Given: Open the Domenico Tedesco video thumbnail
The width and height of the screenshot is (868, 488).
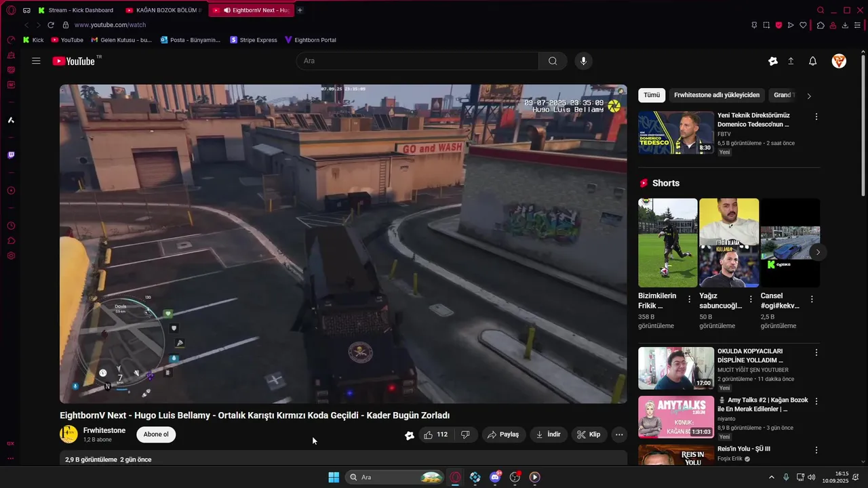Looking at the screenshot, I should pyautogui.click(x=676, y=133).
